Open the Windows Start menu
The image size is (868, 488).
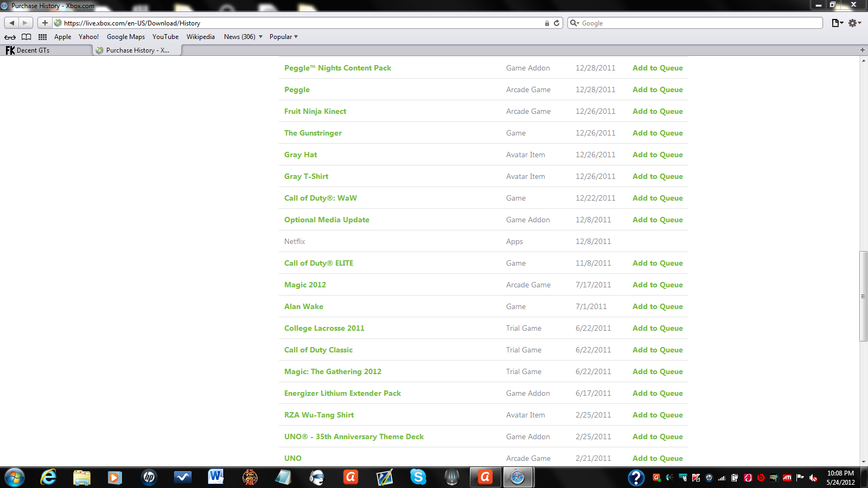click(x=15, y=478)
